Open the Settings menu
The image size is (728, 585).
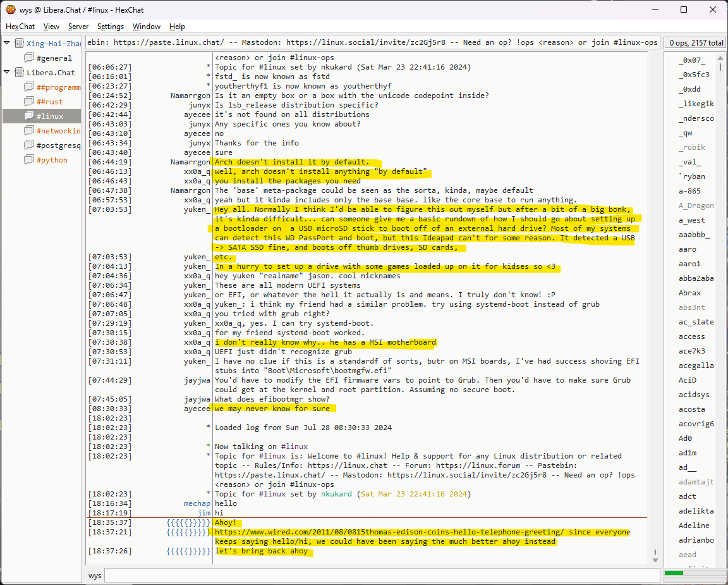pos(111,27)
